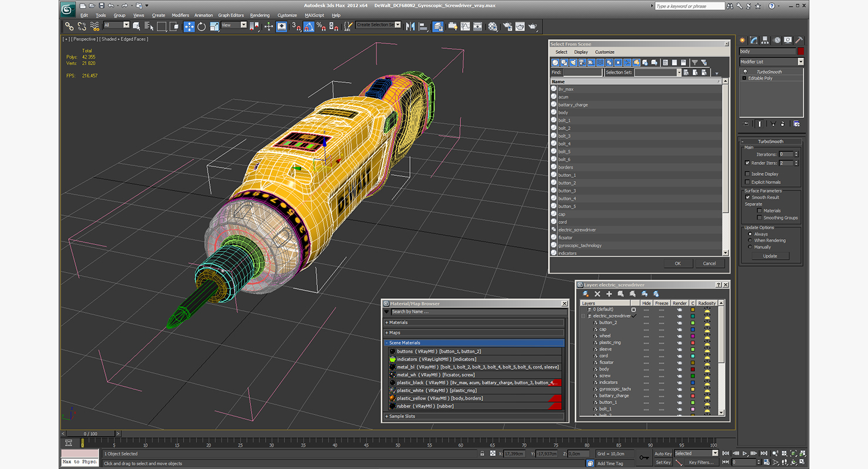Image resolution: width=868 pixels, height=469 pixels.
Task: Activate the Select and Scale tool
Action: tap(214, 26)
